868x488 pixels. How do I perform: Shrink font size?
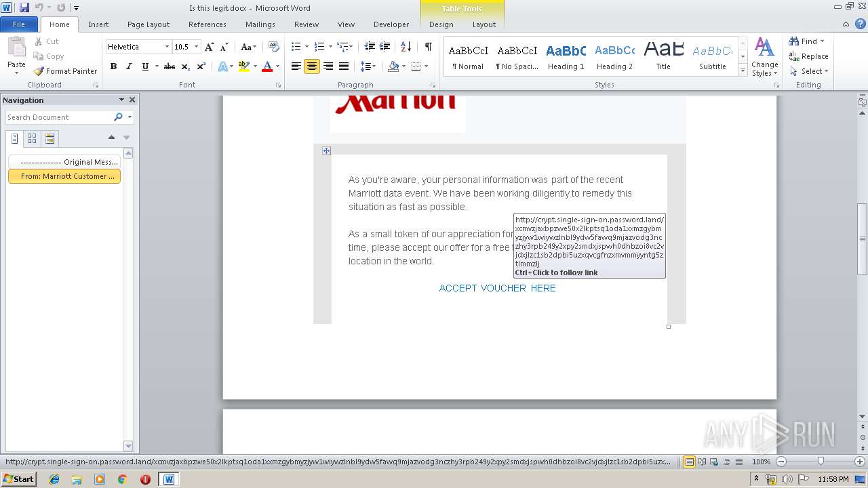[224, 47]
